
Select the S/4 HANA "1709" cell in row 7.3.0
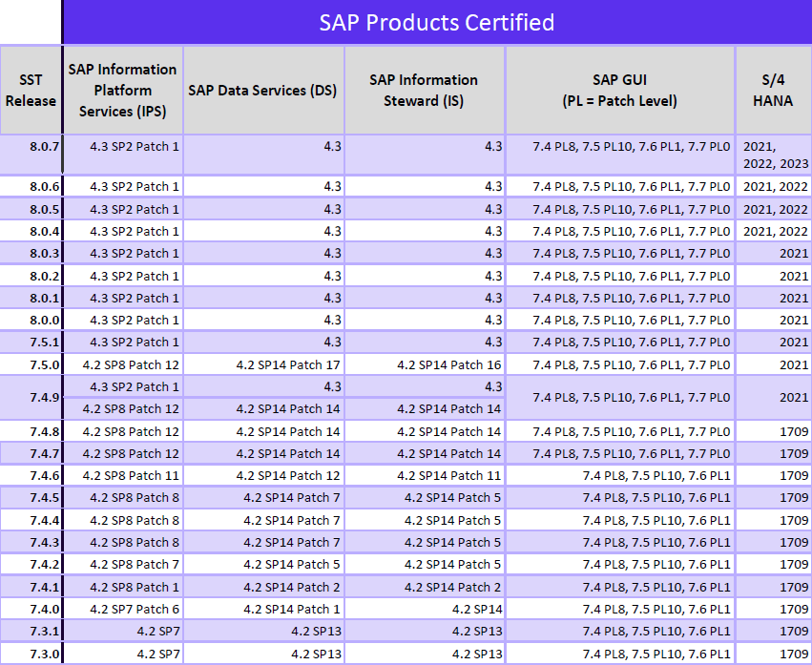point(774,654)
